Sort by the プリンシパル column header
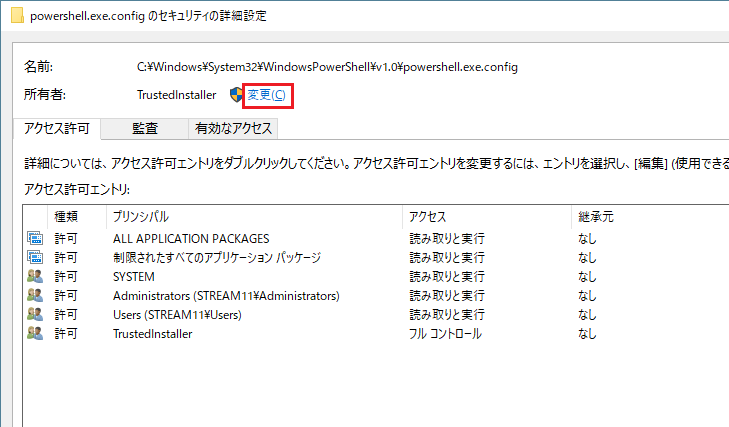Screen dimensions: 729x427 pos(140,216)
